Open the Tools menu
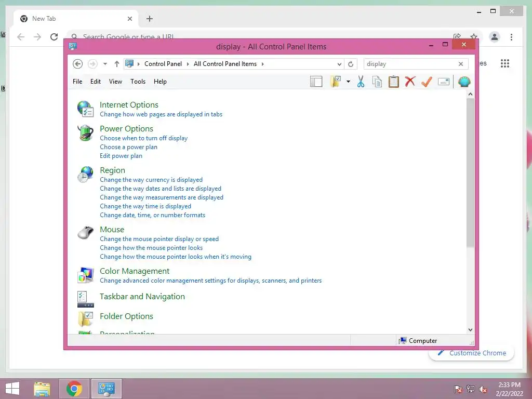The image size is (532, 399). pos(138,82)
